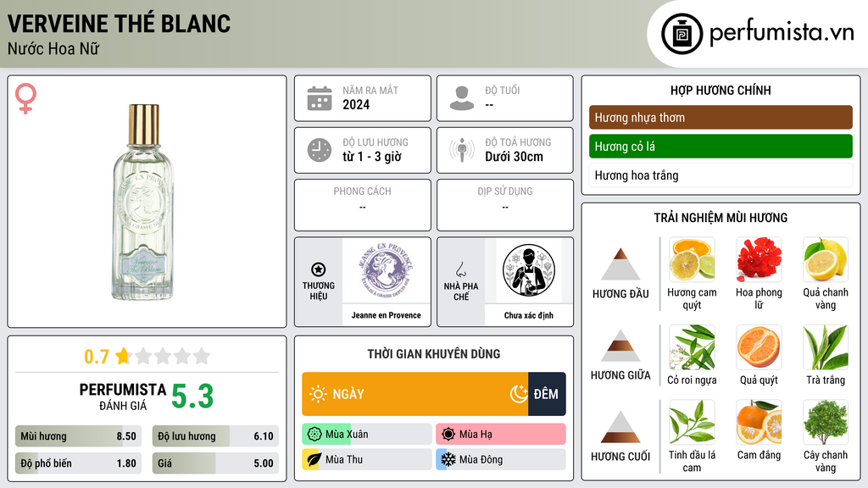Open the Trà trắng note image

point(826,347)
